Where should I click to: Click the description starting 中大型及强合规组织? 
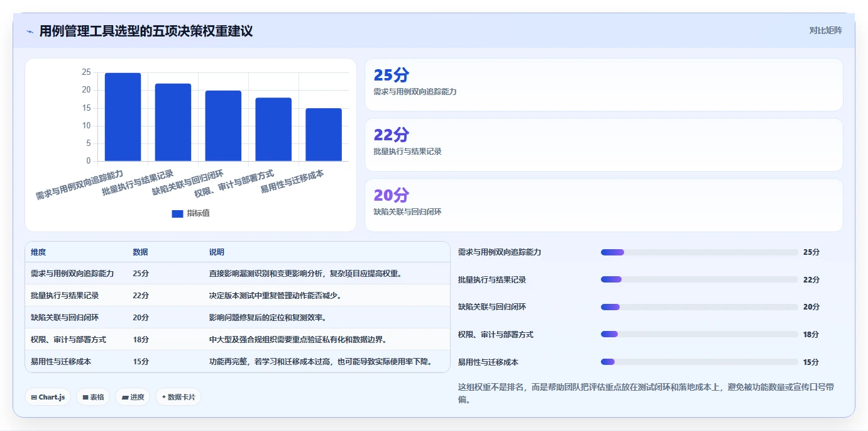click(298, 340)
